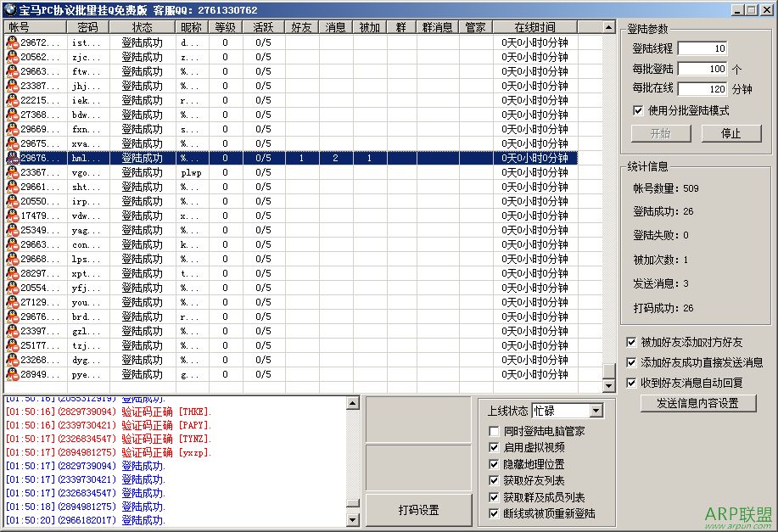Image resolution: width=778 pixels, height=532 pixels.
Task: Click the QQ penguin icon for account 29668...
Action: [x=12, y=259]
